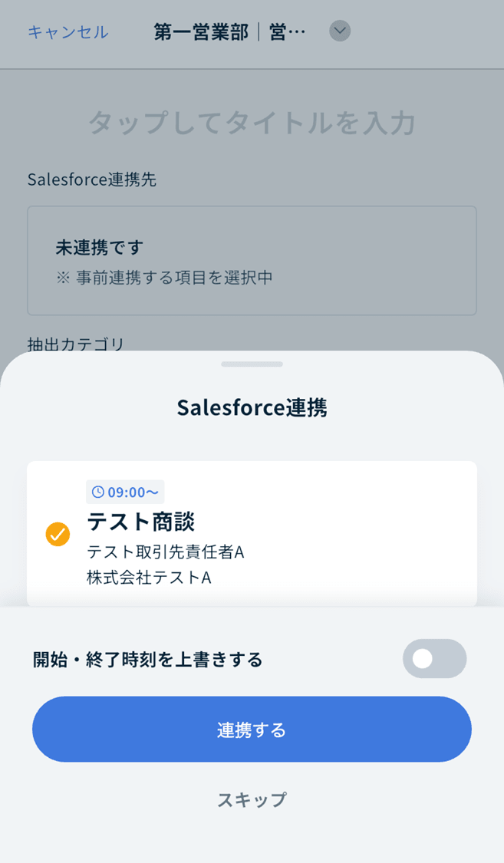Tap the スキップ button
The image size is (504, 863).
pyautogui.click(x=252, y=800)
